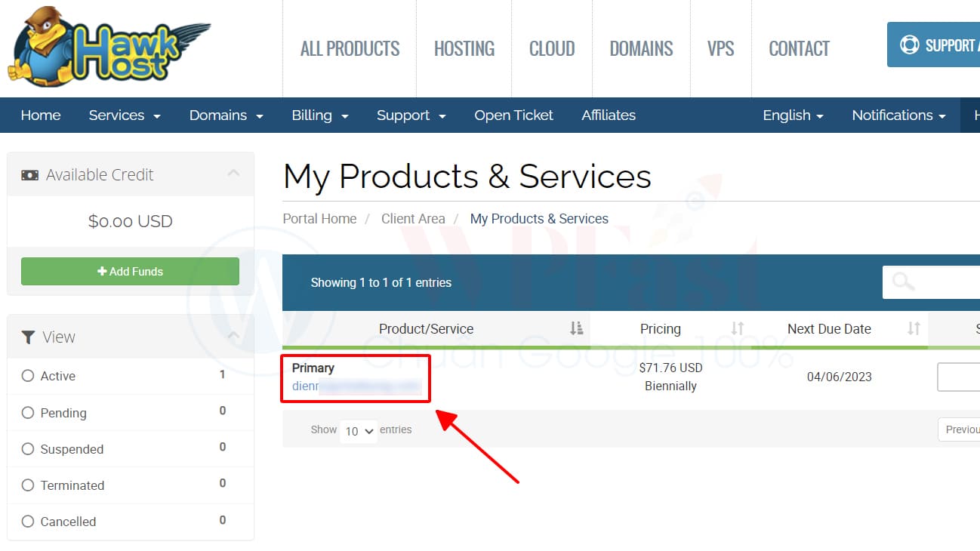The width and height of the screenshot is (980, 551).
Task: Open the Portal Home breadcrumb link
Action: [x=319, y=219]
